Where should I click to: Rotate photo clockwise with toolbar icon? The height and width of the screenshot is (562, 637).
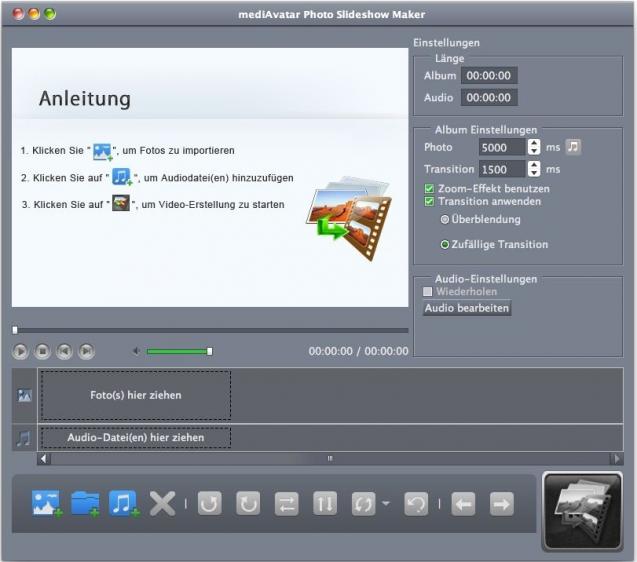click(x=248, y=503)
